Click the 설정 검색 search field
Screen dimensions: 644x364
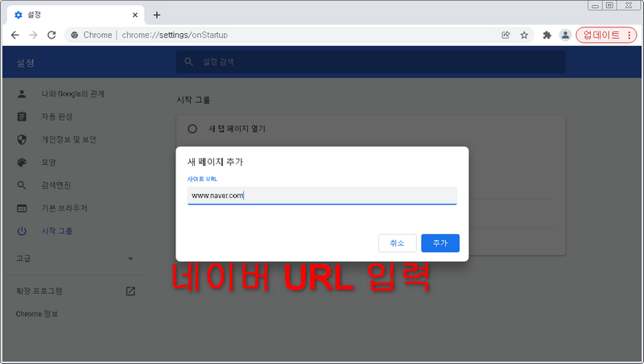tap(371, 62)
